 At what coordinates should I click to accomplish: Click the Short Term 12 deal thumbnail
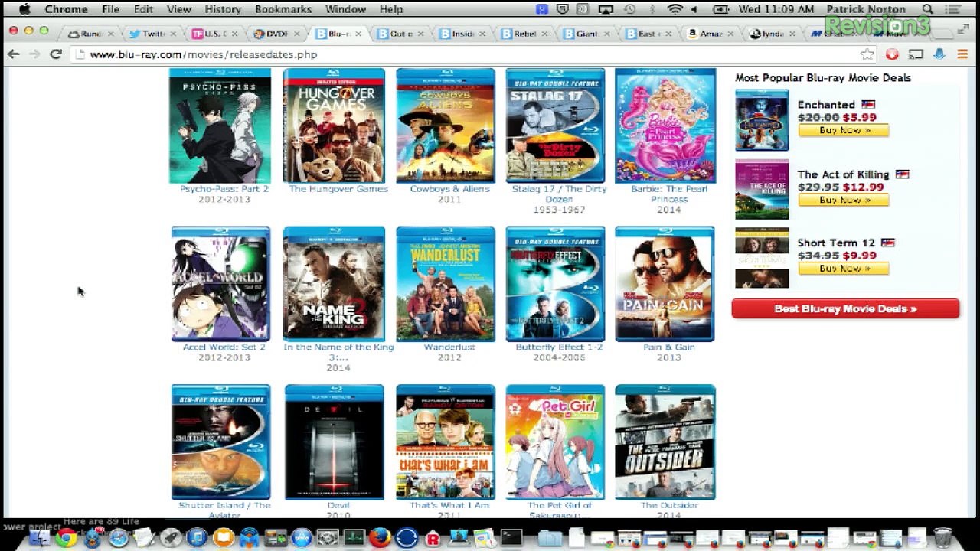(762, 258)
